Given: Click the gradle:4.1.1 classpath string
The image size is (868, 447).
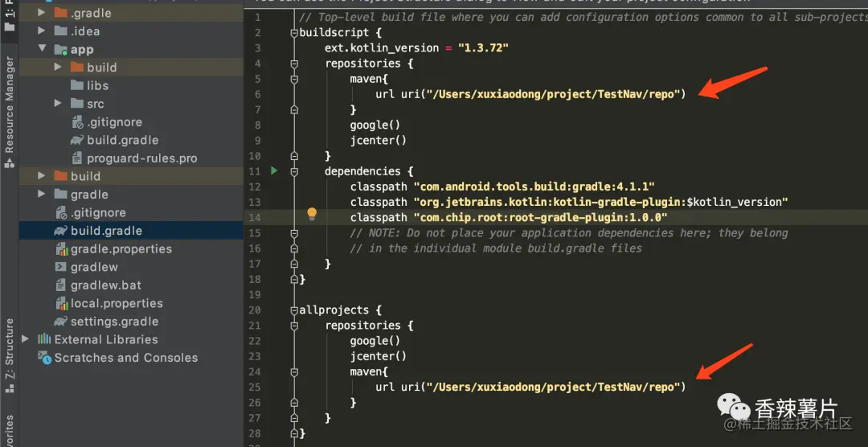Looking at the screenshot, I should pos(534,187).
